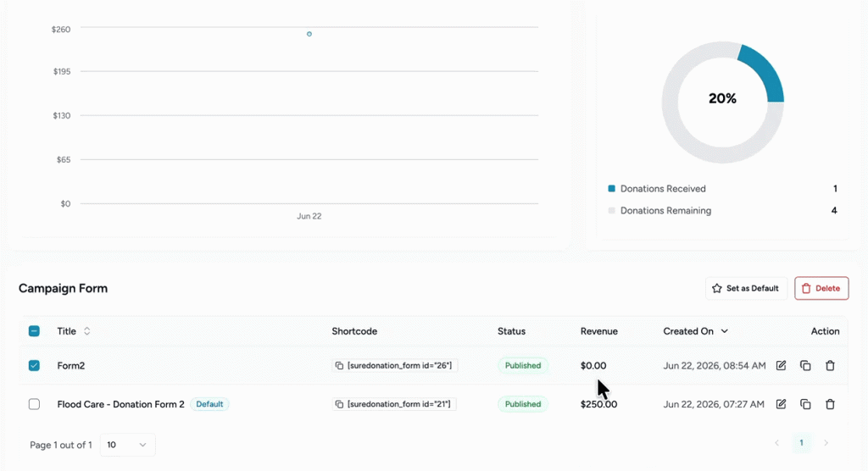Delete Form2 using its trash icon
The width and height of the screenshot is (868, 471).
click(x=830, y=365)
